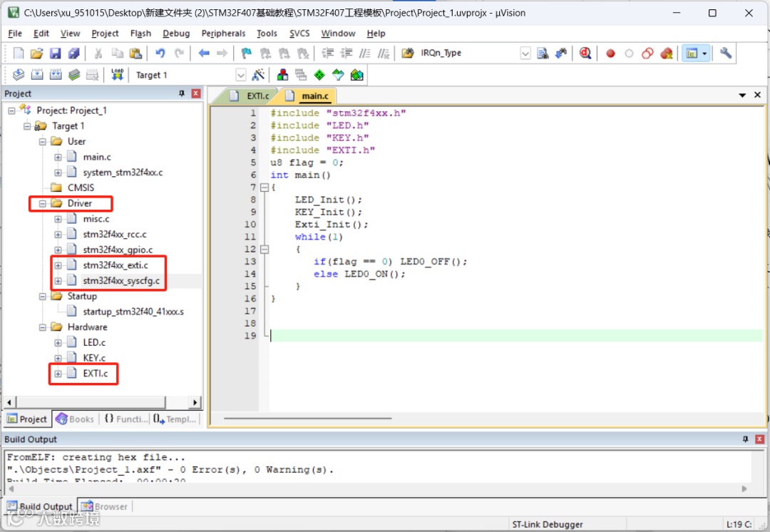Toggle the code fold box at line 12
770x532 pixels.
tap(265, 250)
